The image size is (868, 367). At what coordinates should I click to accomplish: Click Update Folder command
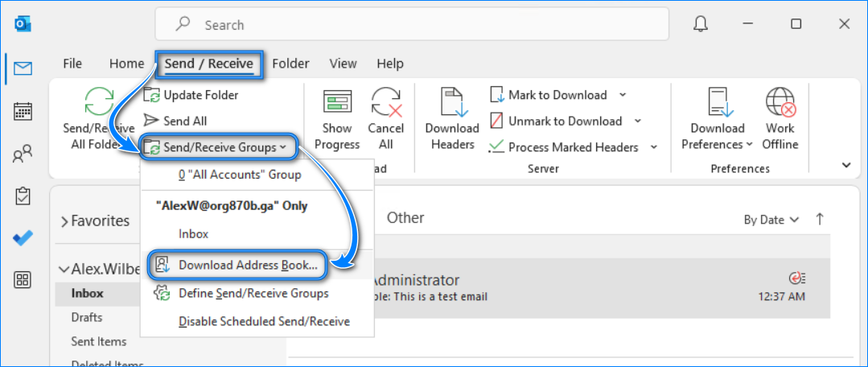coord(191,95)
